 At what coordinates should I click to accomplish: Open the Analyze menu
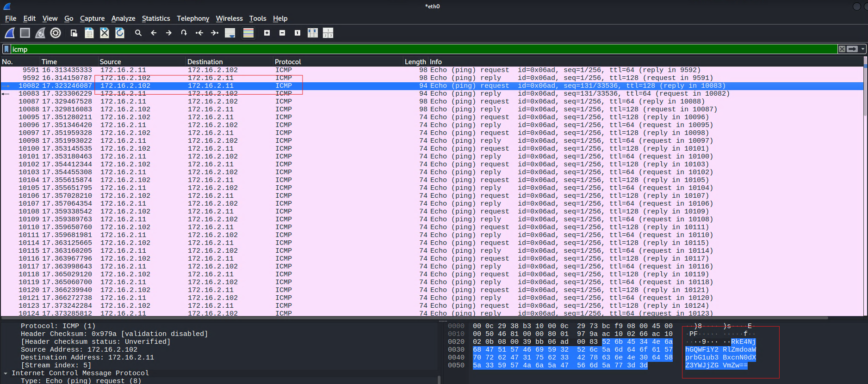click(124, 18)
